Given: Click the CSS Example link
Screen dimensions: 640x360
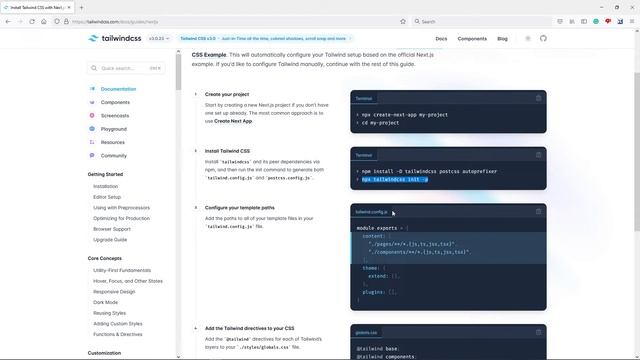Looking at the screenshot, I should click(x=209, y=55).
